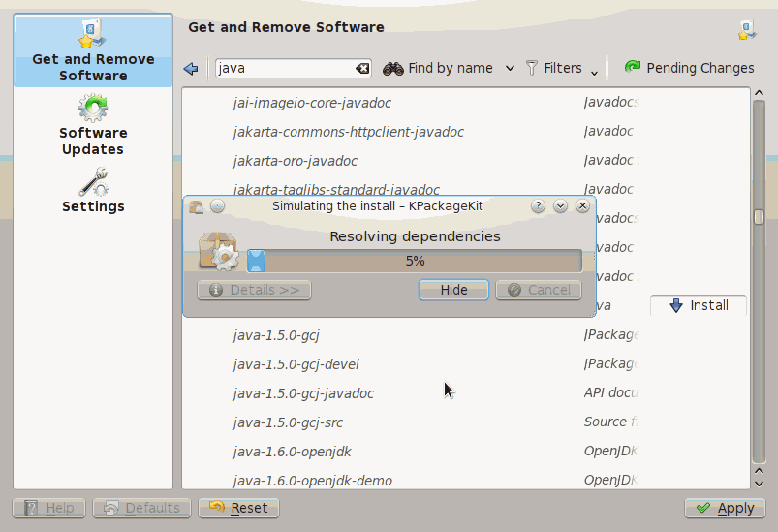This screenshot has width=778, height=532.
Task: Open the dialog window menu icon
Action: pos(196,206)
